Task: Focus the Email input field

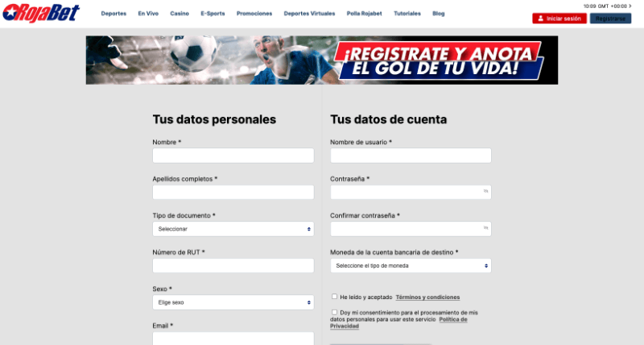Action: click(233, 339)
